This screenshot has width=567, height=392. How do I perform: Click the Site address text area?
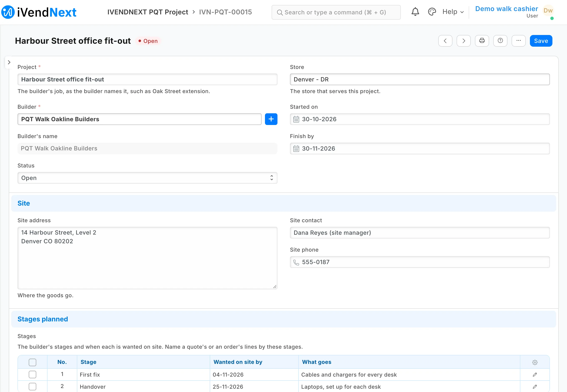(x=147, y=258)
